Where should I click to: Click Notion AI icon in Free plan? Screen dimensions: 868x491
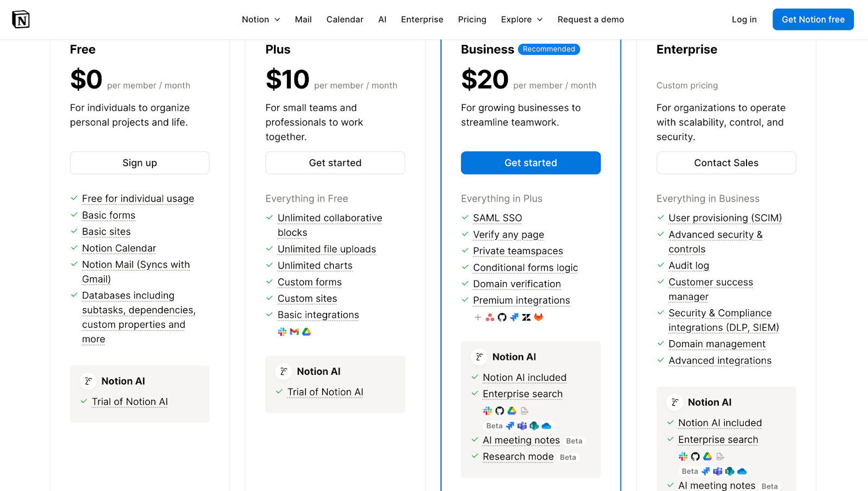tap(88, 381)
